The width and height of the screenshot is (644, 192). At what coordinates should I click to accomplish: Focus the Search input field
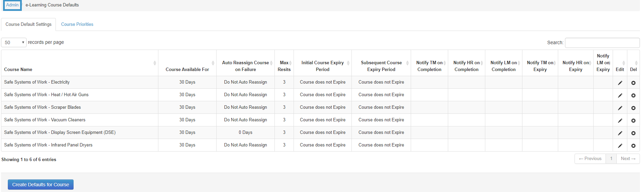click(602, 43)
